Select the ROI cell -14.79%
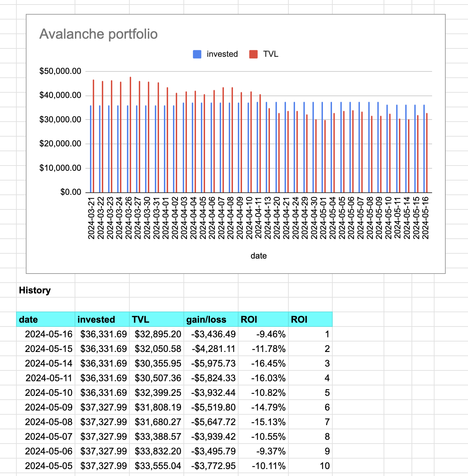The width and height of the screenshot is (468, 476). coord(263,407)
